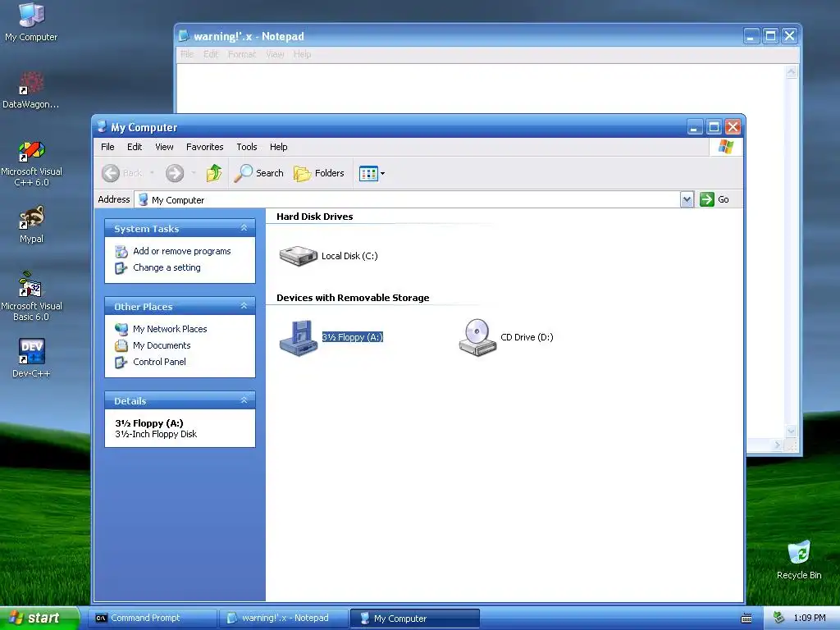Collapse the Other Places panel

pos(244,306)
